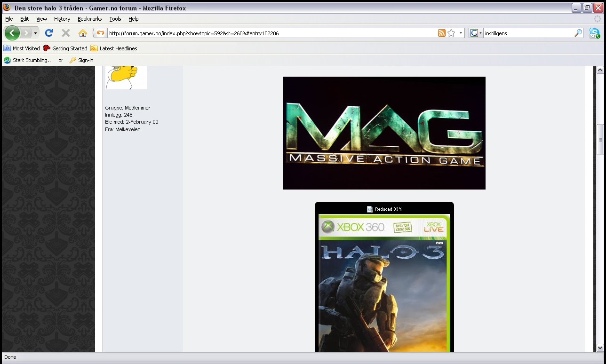Open the File menu
The image size is (606, 364).
(x=9, y=19)
